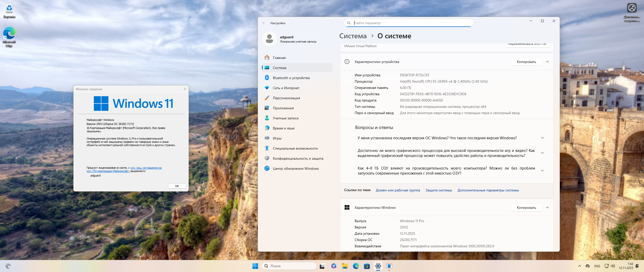Open File Explorer from taskbar

345,266
